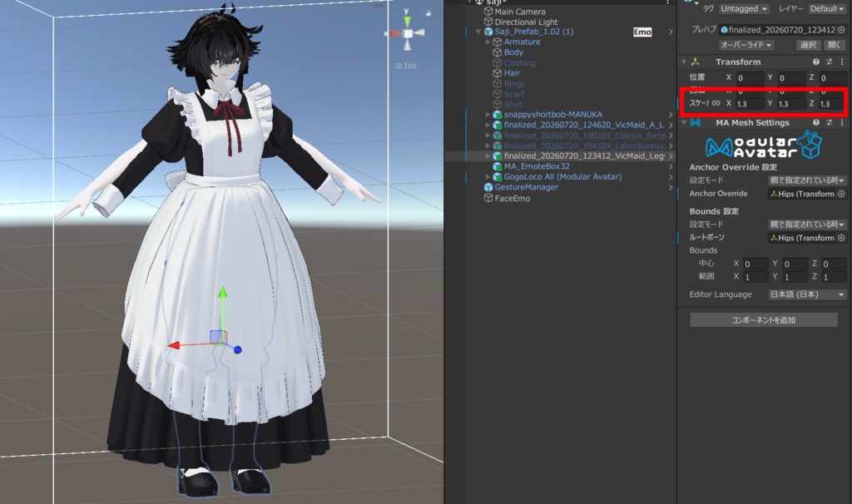The height and width of the screenshot is (504, 852).
Task: Select the Hair object in hierarchy
Action: [512, 73]
